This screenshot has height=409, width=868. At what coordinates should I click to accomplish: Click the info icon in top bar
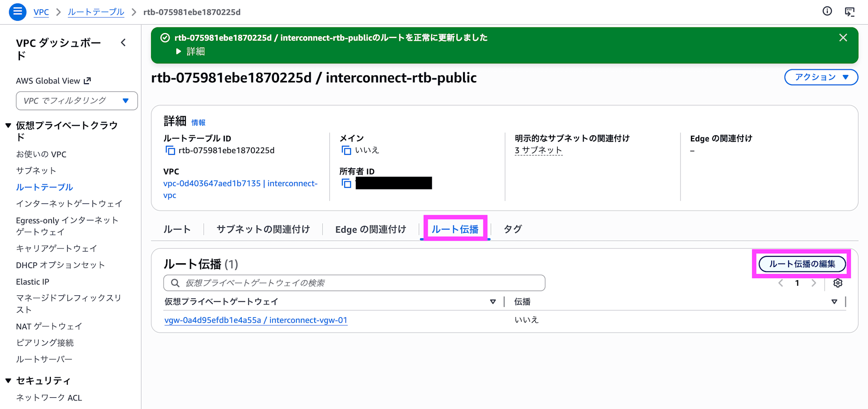[x=827, y=11]
